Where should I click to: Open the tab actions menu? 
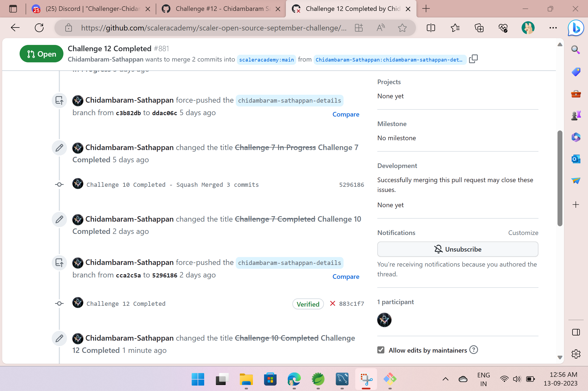tap(13, 8)
